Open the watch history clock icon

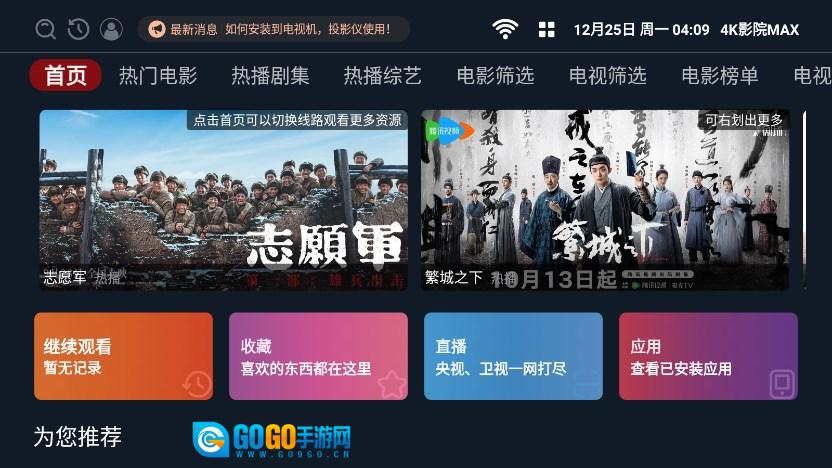pos(79,29)
